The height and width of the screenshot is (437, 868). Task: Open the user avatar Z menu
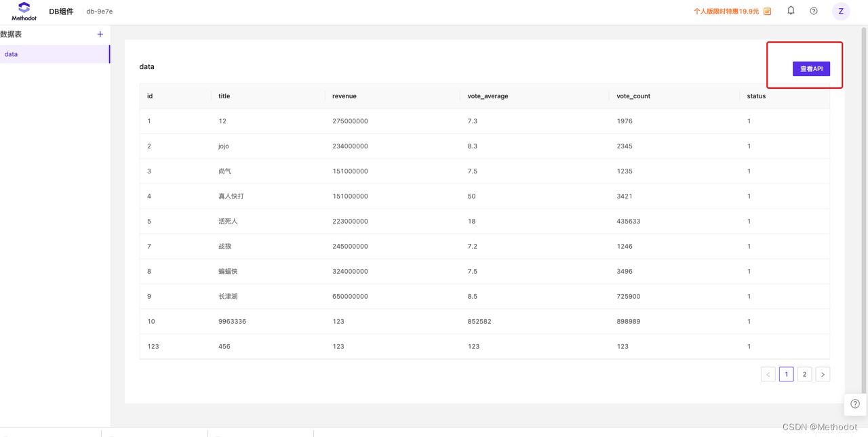(x=841, y=11)
